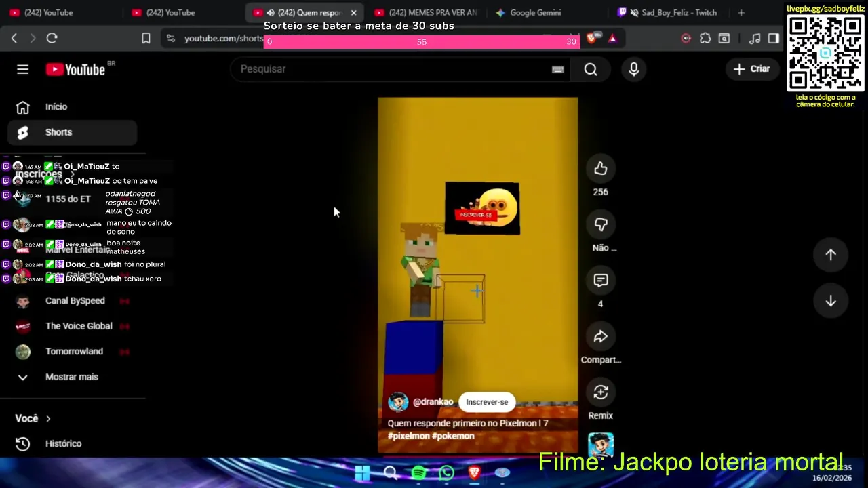The image size is (868, 488).
Task: Open a new browser tab
Action: (x=741, y=12)
